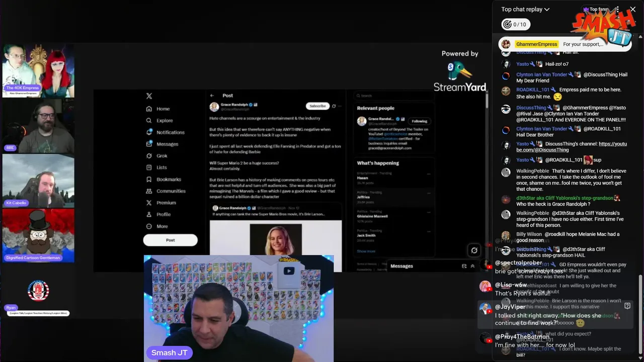Open Premium in the X sidebar
Image resolution: width=644 pixels, height=362 pixels.
[x=161, y=203]
